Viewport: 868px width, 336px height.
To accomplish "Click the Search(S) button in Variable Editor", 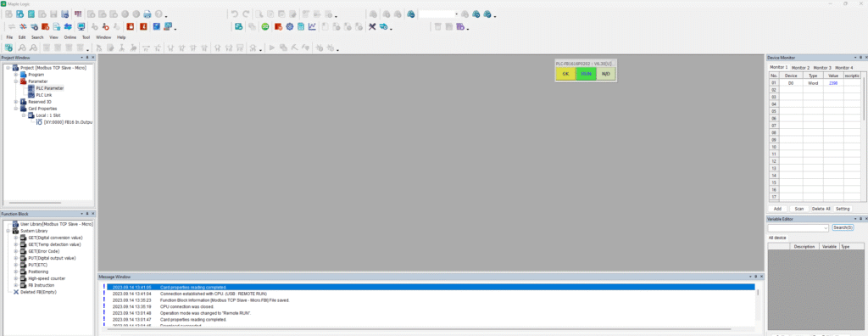I will point(843,228).
